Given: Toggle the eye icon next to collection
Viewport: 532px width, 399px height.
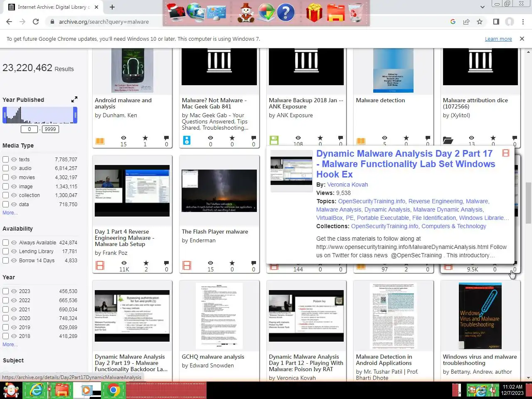Looking at the screenshot, I should pyautogui.click(x=14, y=195).
